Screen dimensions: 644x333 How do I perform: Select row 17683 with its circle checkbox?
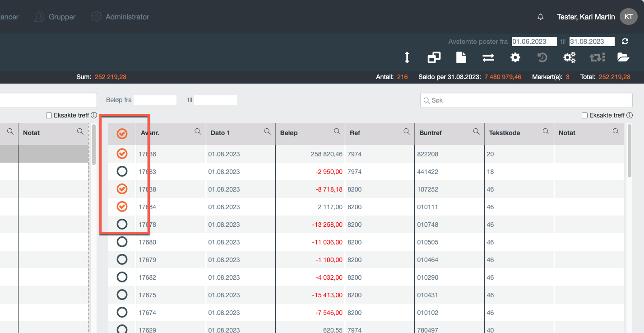tap(122, 172)
